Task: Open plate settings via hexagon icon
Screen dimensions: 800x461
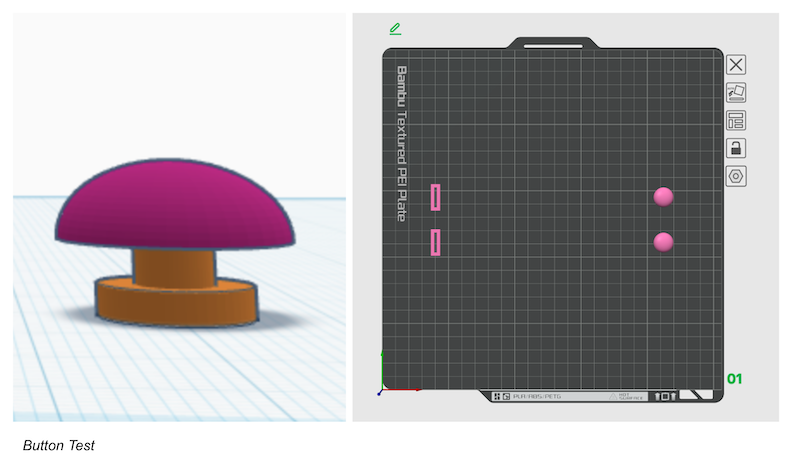Action: [x=736, y=176]
